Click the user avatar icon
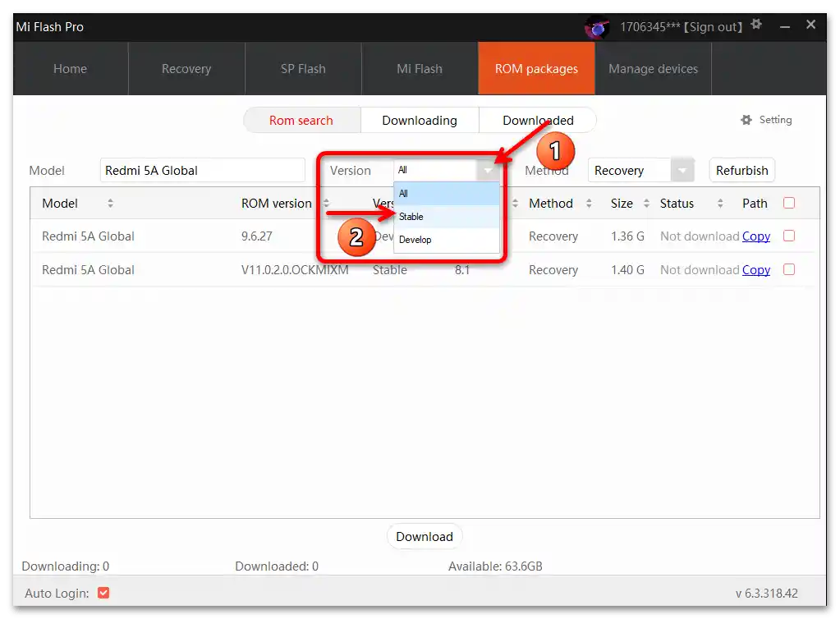Image resolution: width=840 pixels, height=619 pixels. coord(597,27)
